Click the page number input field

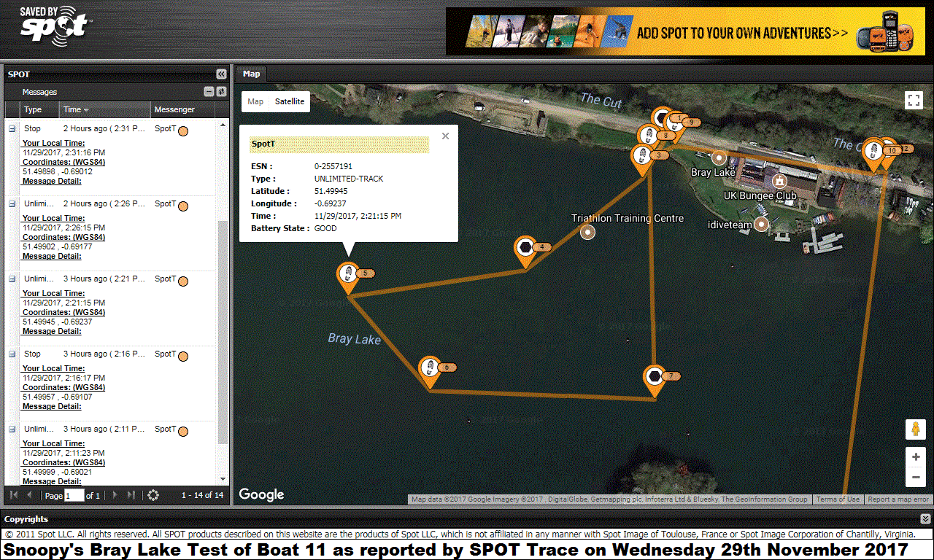[74, 496]
